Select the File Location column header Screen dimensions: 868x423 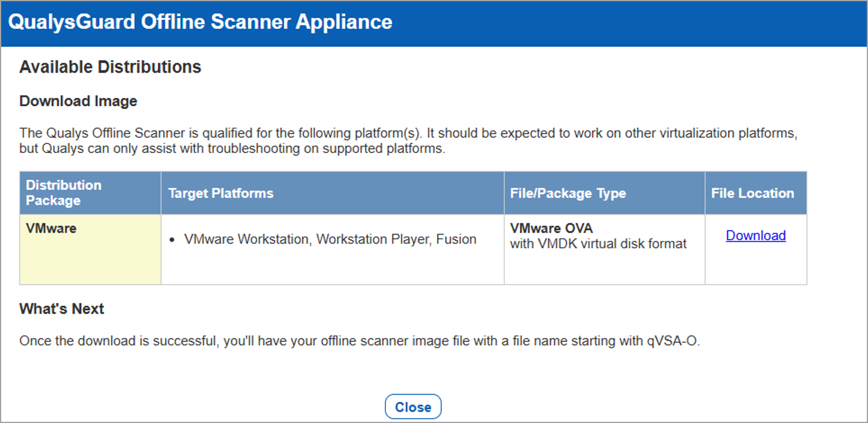tap(752, 193)
